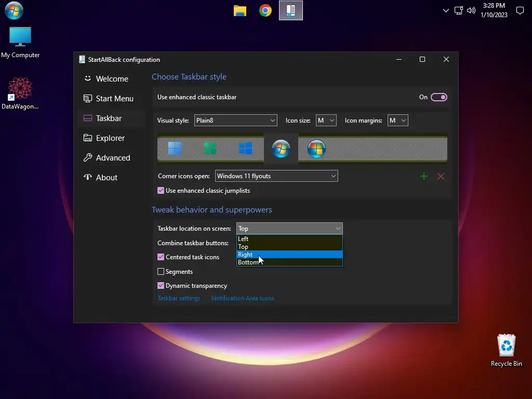The width and height of the screenshot is (532, 399).
Task: Click the StartAllBack taskbar button
Action: tap(291, 10)
